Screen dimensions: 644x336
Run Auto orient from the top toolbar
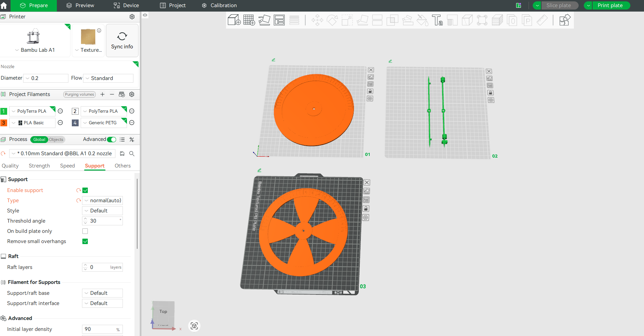[264, 20]
